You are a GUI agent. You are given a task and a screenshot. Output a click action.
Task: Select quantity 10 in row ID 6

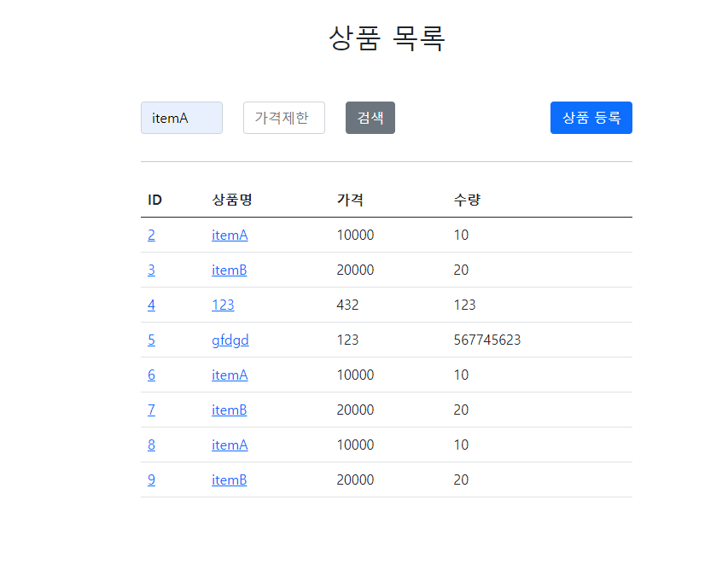[461, 375]
